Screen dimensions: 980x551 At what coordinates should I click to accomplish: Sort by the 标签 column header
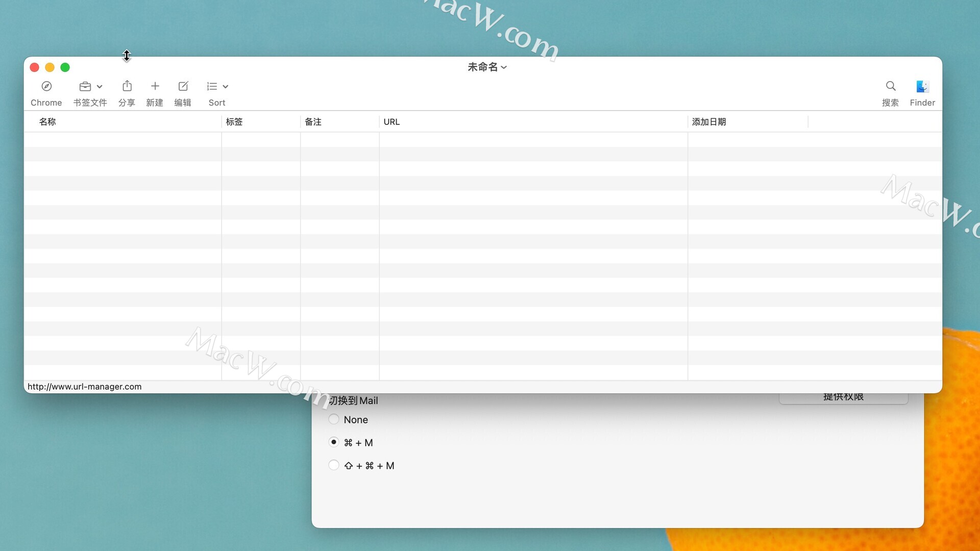[x=261, y=122]
